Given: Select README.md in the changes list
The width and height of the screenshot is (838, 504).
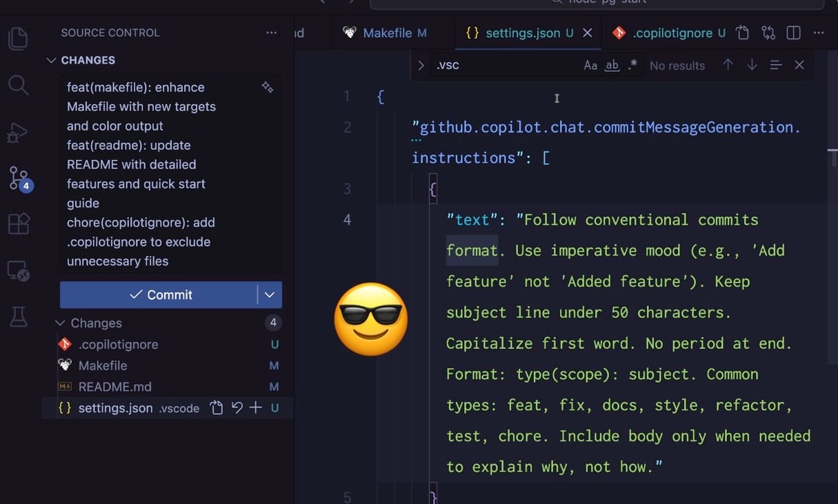Looking at the screenshot, I should coord(114,387).
